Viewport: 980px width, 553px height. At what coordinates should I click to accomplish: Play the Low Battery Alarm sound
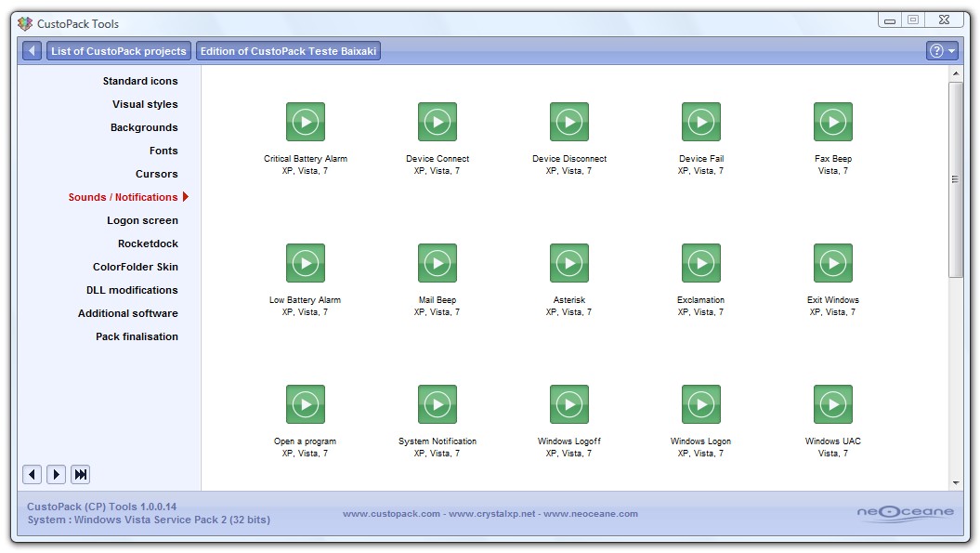tap(306, 263)
